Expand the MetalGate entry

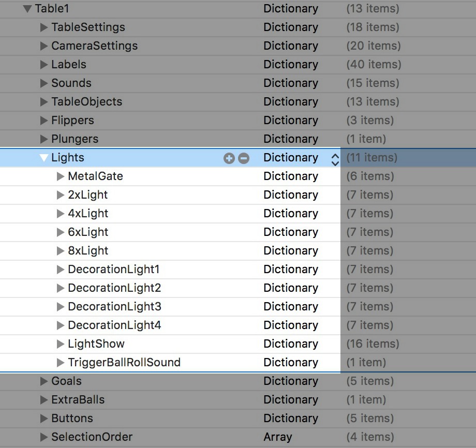(x=61, y=176)
